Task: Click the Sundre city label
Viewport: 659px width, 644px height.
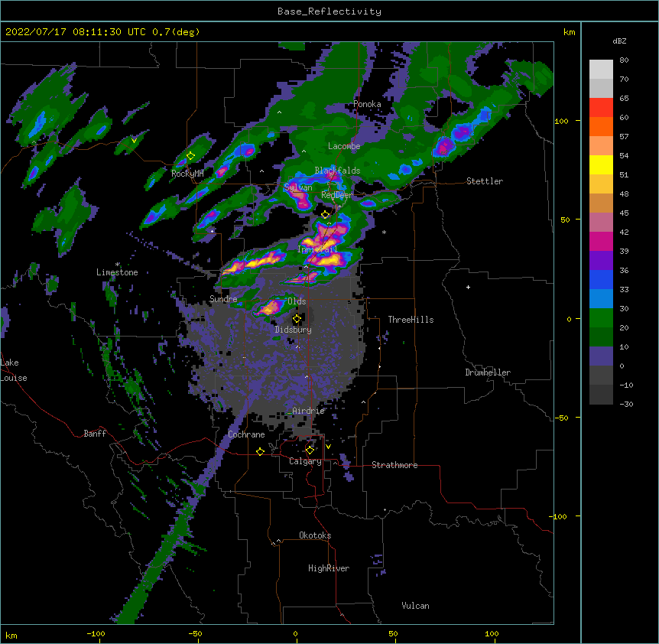Action: tap(223, 299)
